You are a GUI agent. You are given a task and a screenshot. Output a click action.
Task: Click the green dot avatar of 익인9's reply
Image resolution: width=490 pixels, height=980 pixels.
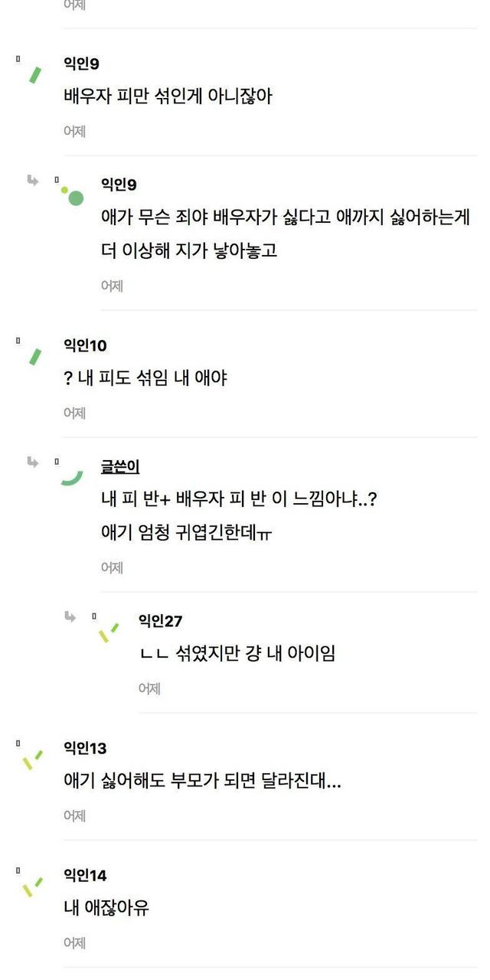(73, 197)
